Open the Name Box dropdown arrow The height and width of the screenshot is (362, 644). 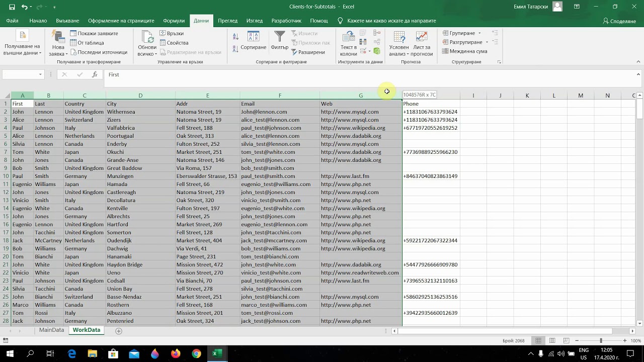41,74
